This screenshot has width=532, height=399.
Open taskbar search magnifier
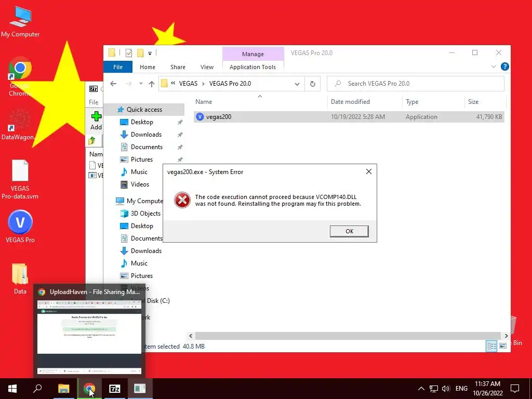[37, 389]
